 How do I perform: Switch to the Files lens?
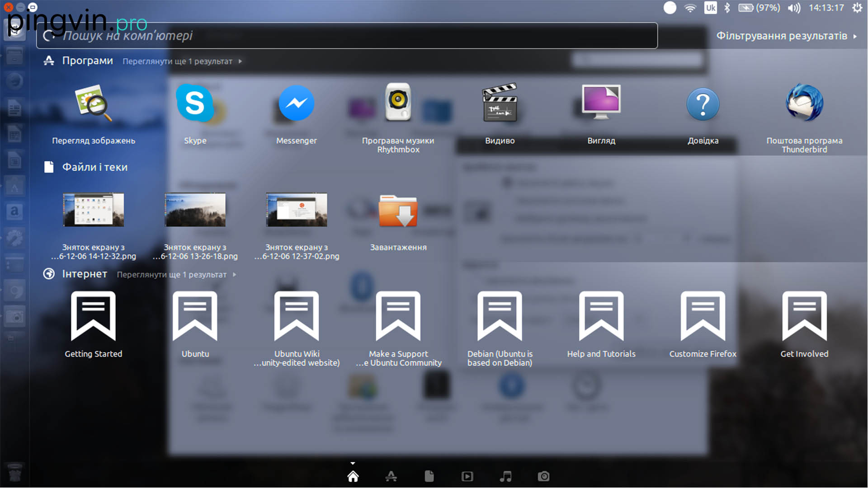point(429,476)
